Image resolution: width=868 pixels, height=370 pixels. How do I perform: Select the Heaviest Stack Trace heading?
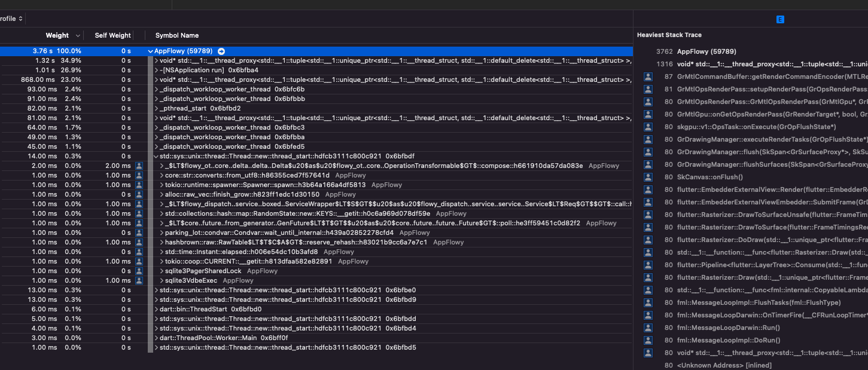[669, 35]
